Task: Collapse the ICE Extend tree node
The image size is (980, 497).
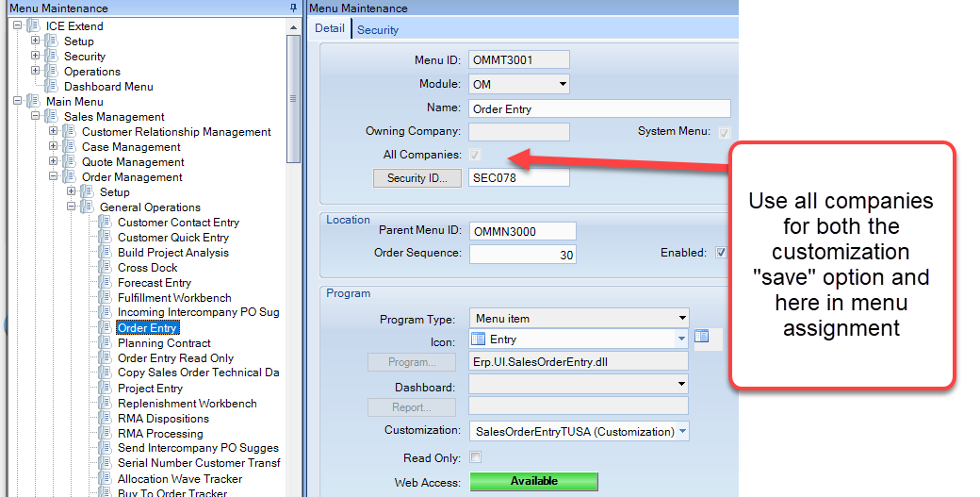Action: tap(18, 25)
